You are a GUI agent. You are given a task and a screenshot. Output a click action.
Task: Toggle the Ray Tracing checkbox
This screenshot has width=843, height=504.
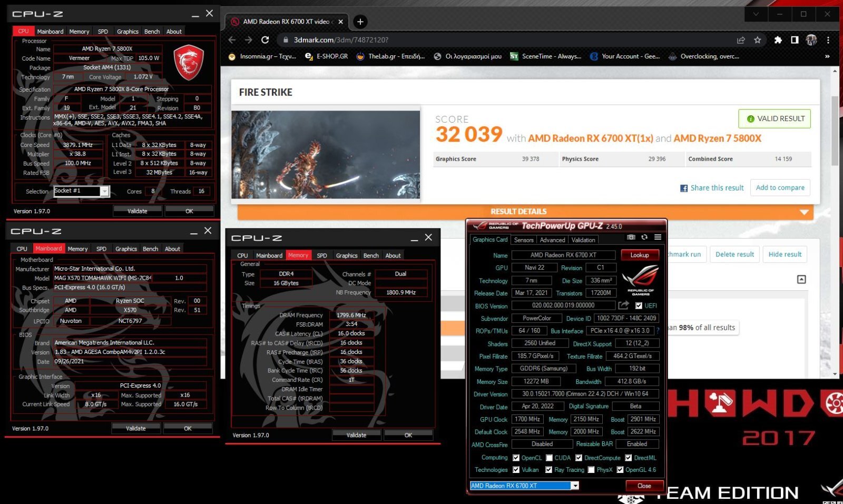[548, 470]
